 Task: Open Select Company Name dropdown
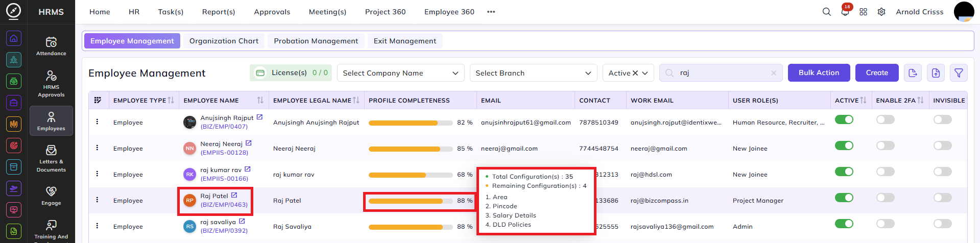click(401, 73)
